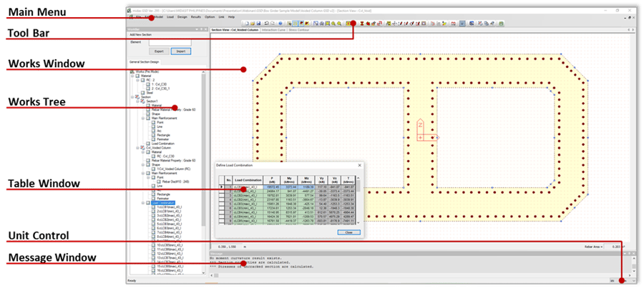Select tree item 16:cLCB8(min)_43_I
The image size is (644, 288).
click(x=170, y=270)
